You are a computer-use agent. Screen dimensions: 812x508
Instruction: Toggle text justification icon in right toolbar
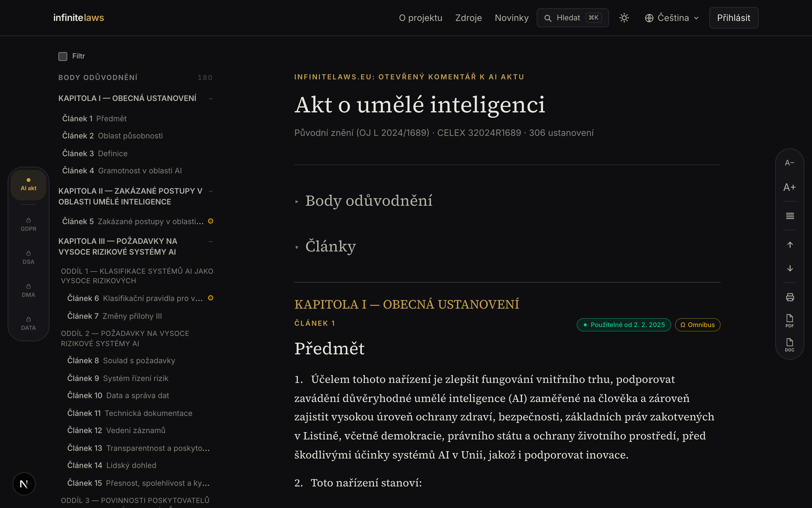(790, 216)
